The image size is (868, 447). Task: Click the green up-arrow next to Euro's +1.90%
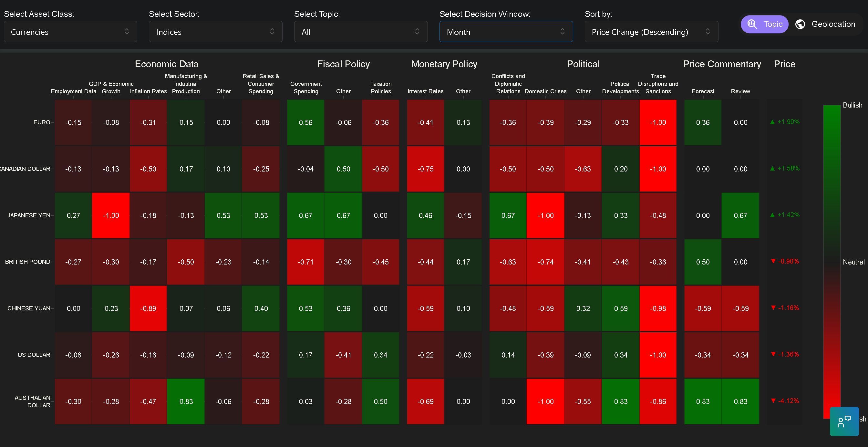click(x=772, y=122)
